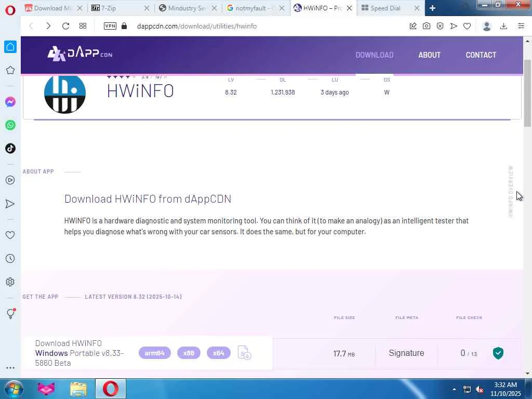Screen dimensions: 532x399
Task: Go to Opera sidebar Home icon
Action: (10, 47)
